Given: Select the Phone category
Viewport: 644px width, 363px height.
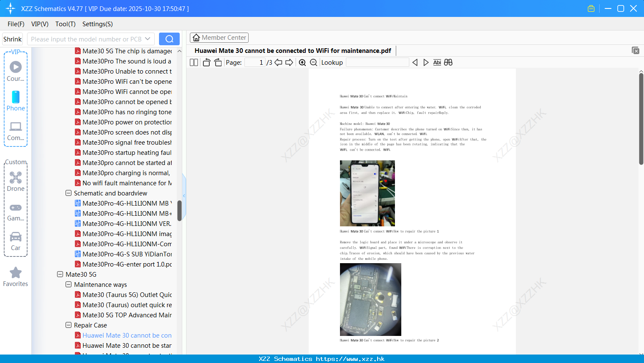Looking at the screenshot, I should click(x=16, y=101).
